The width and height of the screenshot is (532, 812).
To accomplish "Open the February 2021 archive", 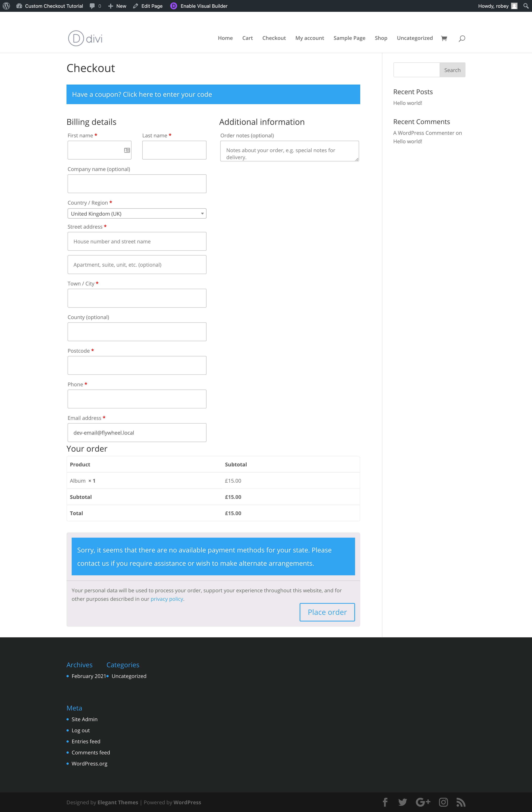I will pos(89,676).
